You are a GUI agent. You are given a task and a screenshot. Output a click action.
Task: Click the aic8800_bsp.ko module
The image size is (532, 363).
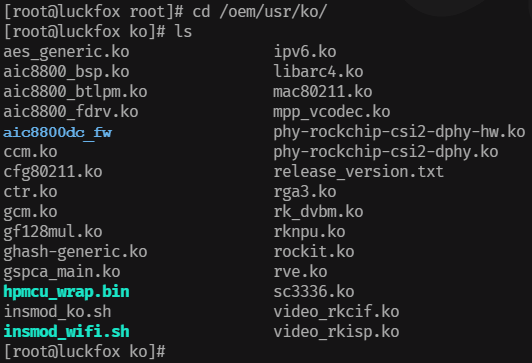66,72
